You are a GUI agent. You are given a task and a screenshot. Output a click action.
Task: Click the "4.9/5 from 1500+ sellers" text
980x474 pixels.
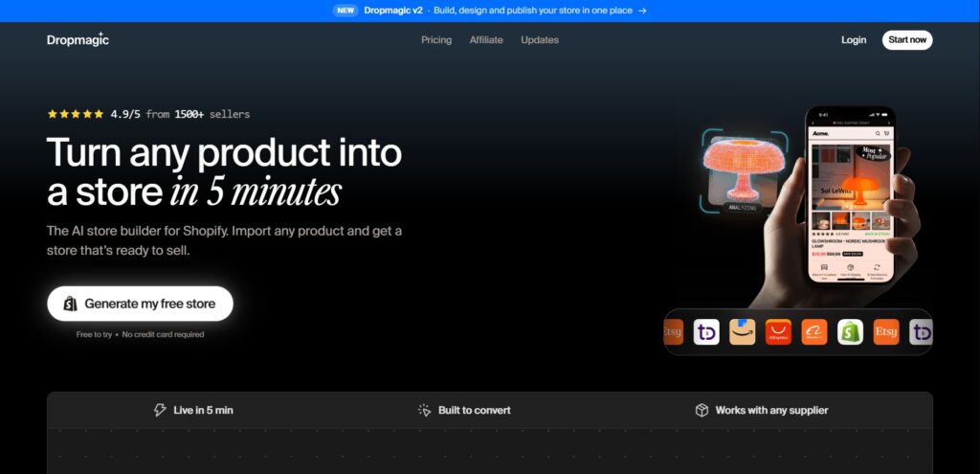tap(180, 114)
